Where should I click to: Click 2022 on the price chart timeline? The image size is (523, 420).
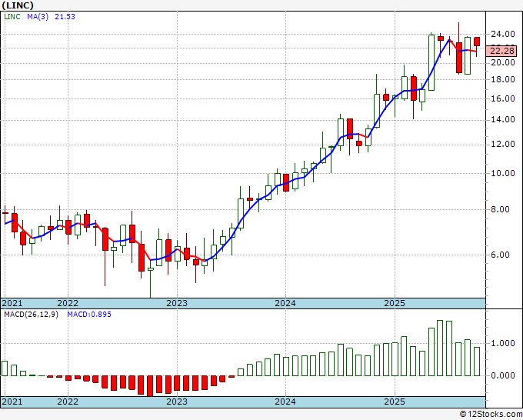point(68,303)
